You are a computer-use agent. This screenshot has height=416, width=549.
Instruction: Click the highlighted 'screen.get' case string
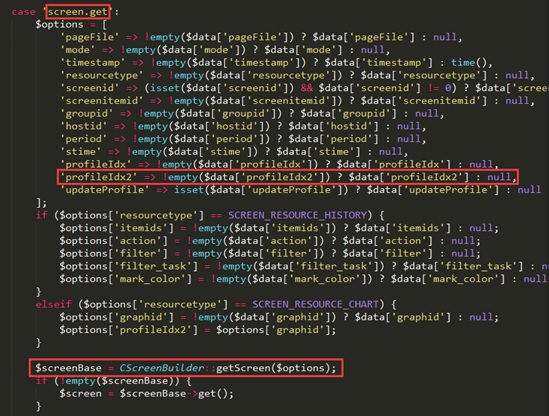pyautogui.click(x=78, y=12)
